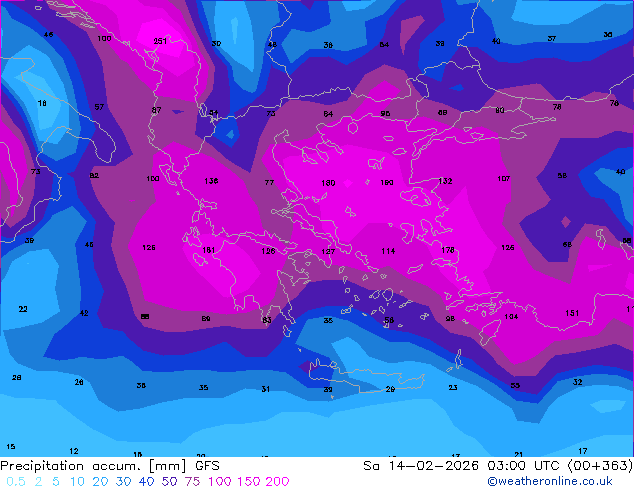
Task: Select the 136 value on the map
Action: click(x=211, y=181)
